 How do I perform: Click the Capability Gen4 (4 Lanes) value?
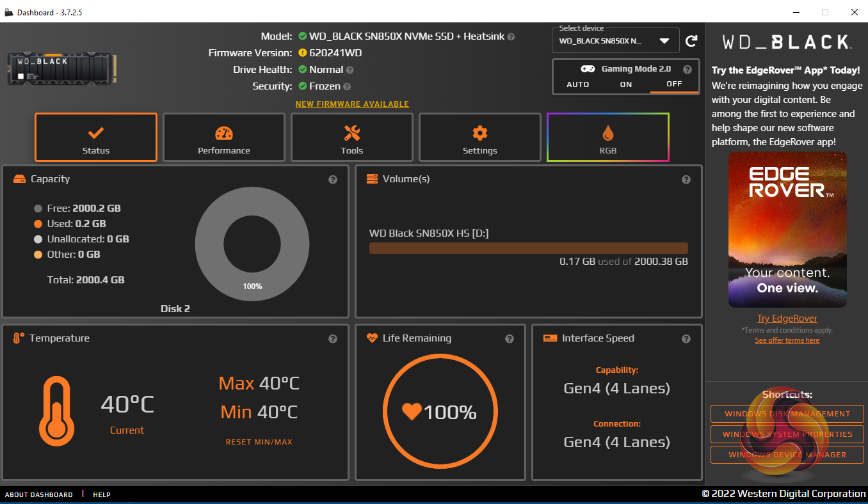(617, 388)
